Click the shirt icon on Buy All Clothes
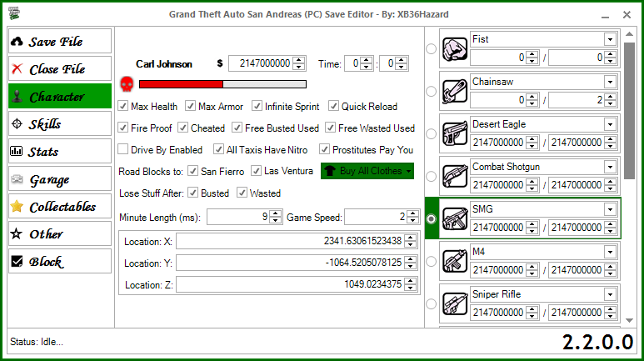644x361 pixels. coord(329,171)
